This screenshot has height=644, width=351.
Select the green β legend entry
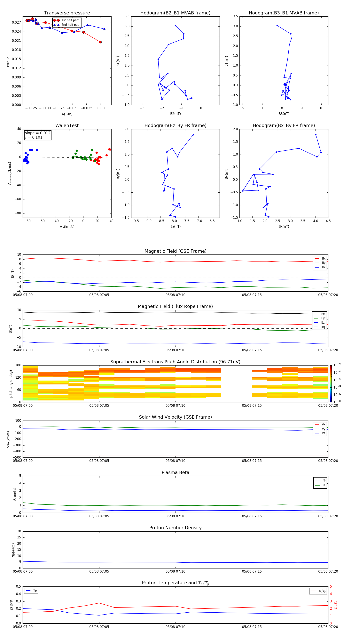coord(320,485)
